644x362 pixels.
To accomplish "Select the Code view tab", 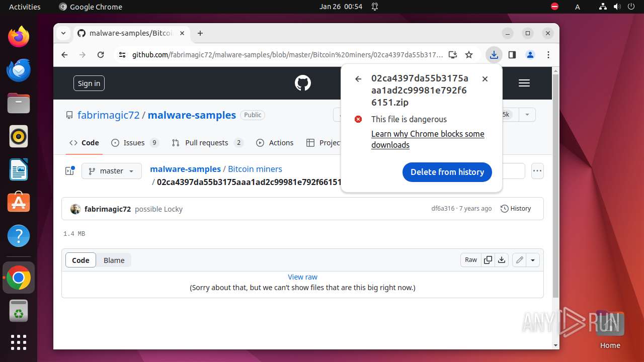I will pos(80,260).
